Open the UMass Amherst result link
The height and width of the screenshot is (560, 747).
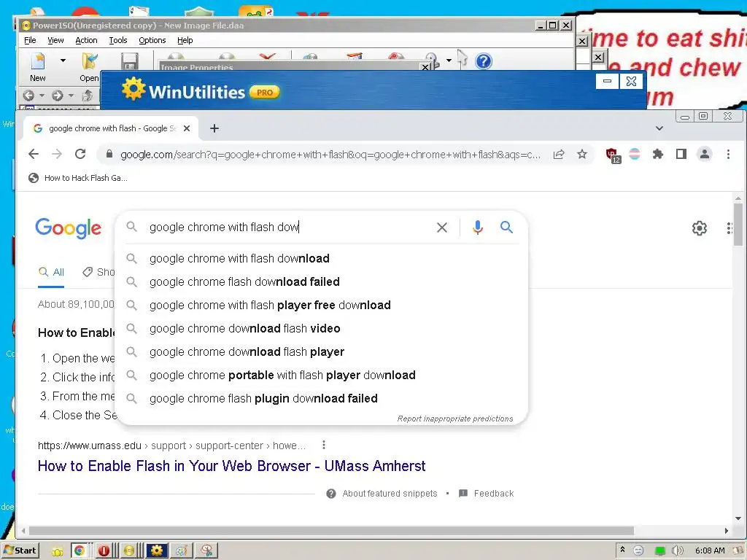tap(231, 466)
